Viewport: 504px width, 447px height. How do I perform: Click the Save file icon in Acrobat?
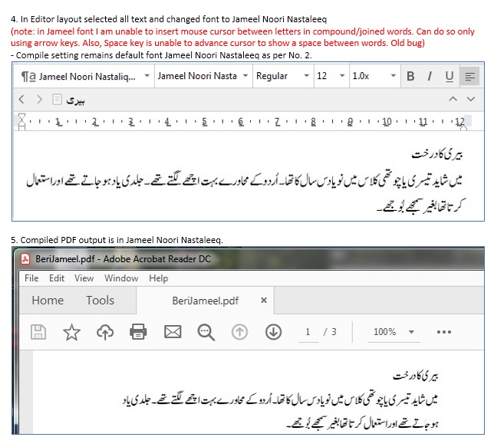[x=38, y=332]
